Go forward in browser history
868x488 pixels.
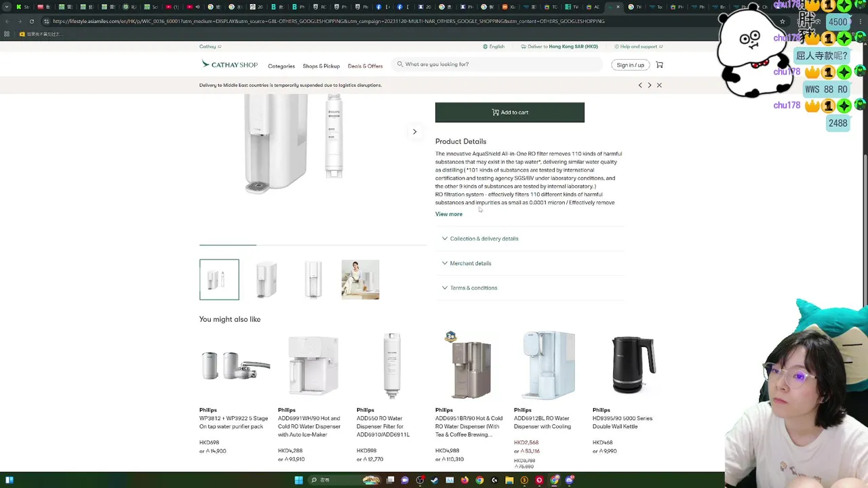tap(19, 21)
